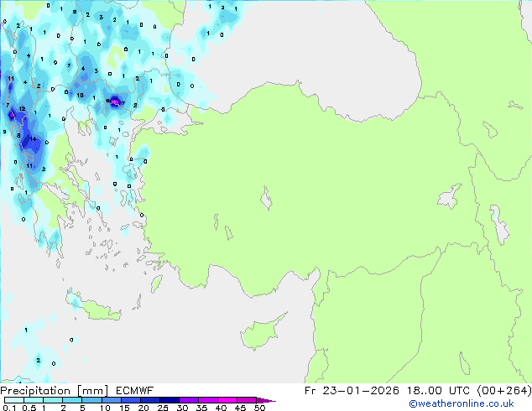Click the 0.1–0.5 mm legend color swatch

[x=14, y=400]
